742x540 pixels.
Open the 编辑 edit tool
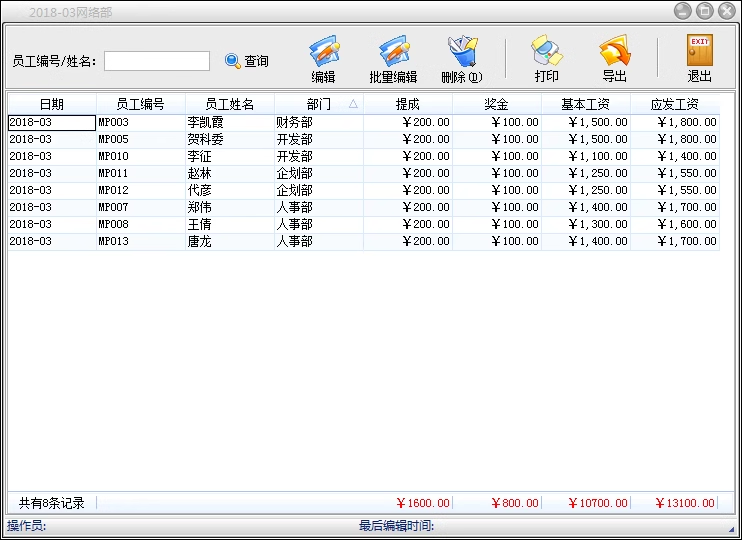click(324, 59)
